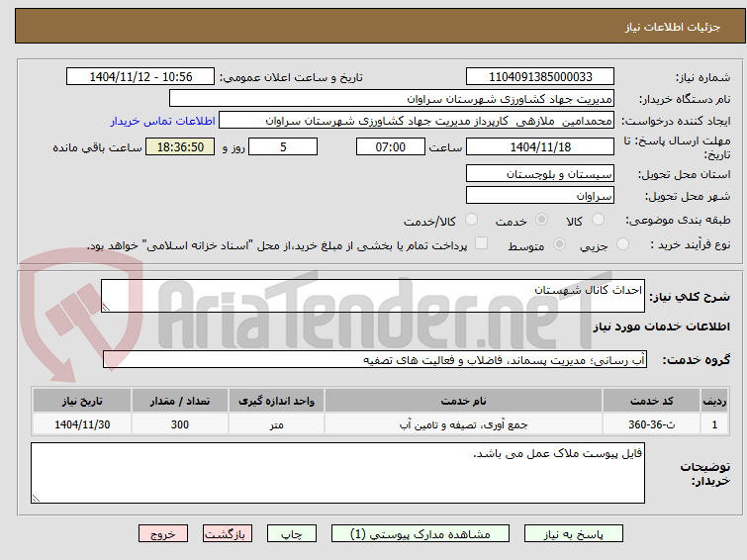Click پاسخ به نیاز button

pyautogui.click(x=574, y=534)
